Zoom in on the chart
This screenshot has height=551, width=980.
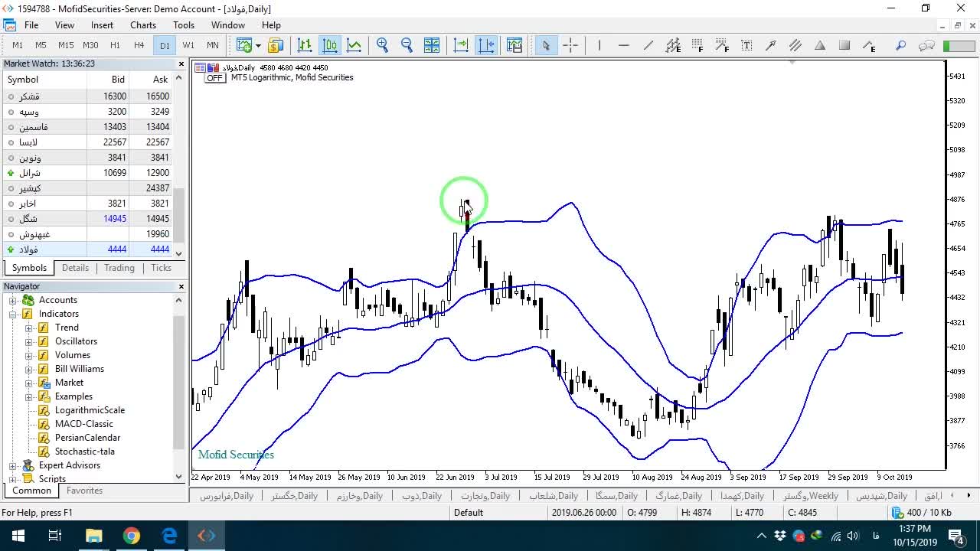(383, 45)
